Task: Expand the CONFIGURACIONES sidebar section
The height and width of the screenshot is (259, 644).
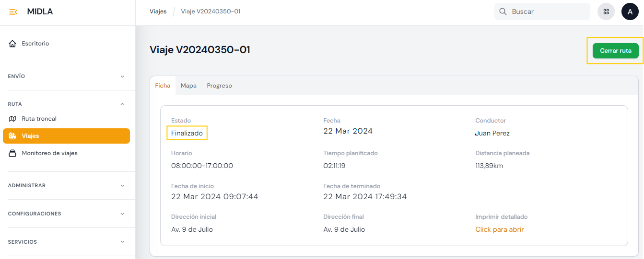Action: (x=122, y=214)
